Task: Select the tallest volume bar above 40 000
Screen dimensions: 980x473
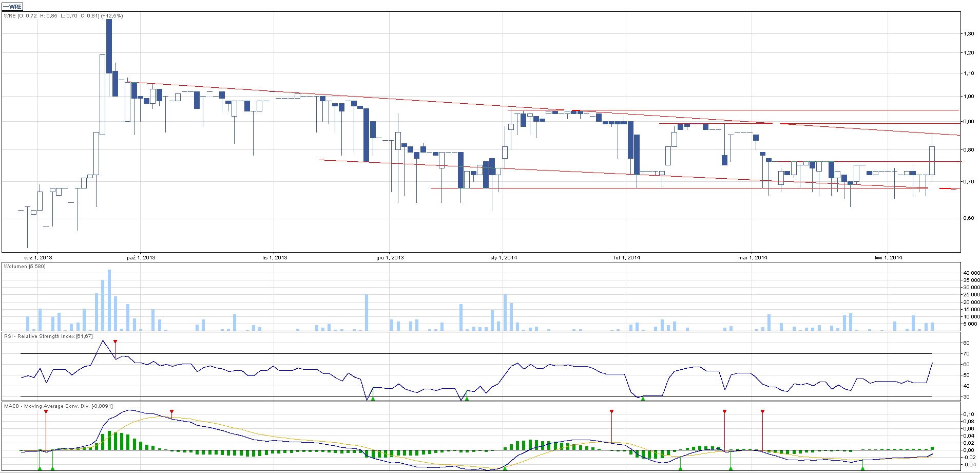Action: [x=109, y=300]
